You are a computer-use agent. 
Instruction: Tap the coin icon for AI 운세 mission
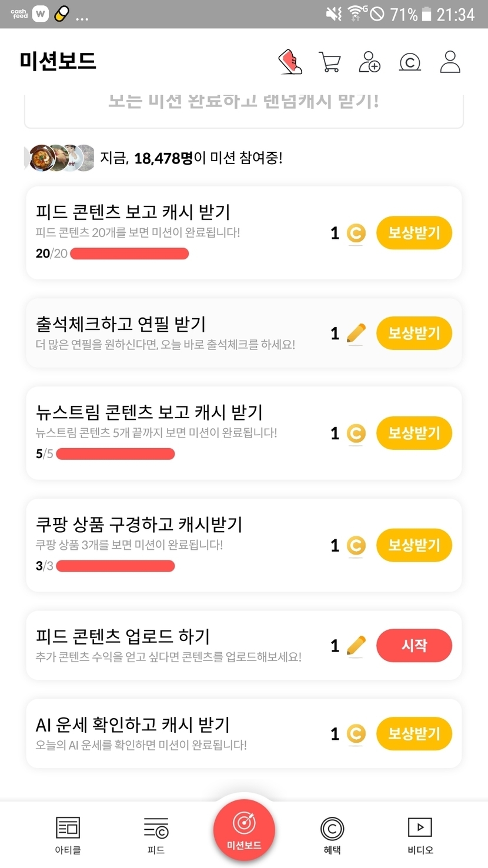pyautogui.click(x=356, y=734)
